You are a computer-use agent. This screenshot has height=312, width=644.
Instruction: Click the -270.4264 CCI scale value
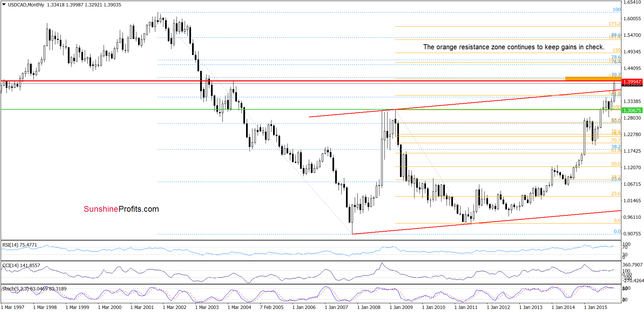click(633, 281)
